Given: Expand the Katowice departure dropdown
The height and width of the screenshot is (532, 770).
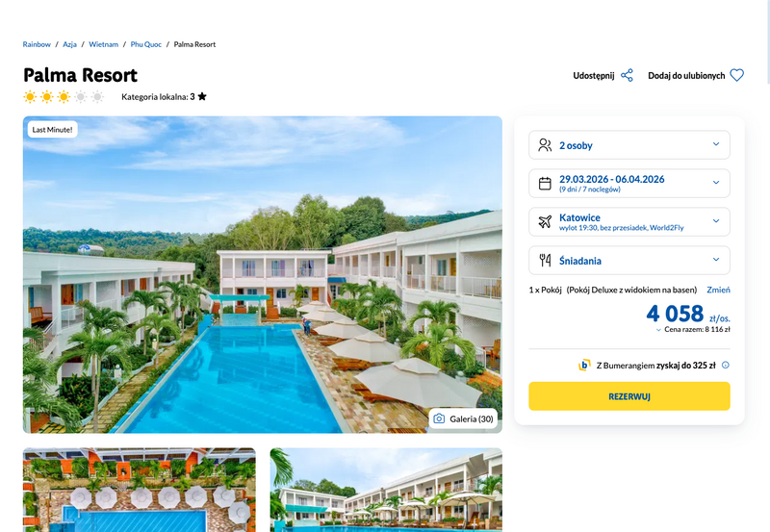Looking at the screenshot, I should [x=629, y=222].
